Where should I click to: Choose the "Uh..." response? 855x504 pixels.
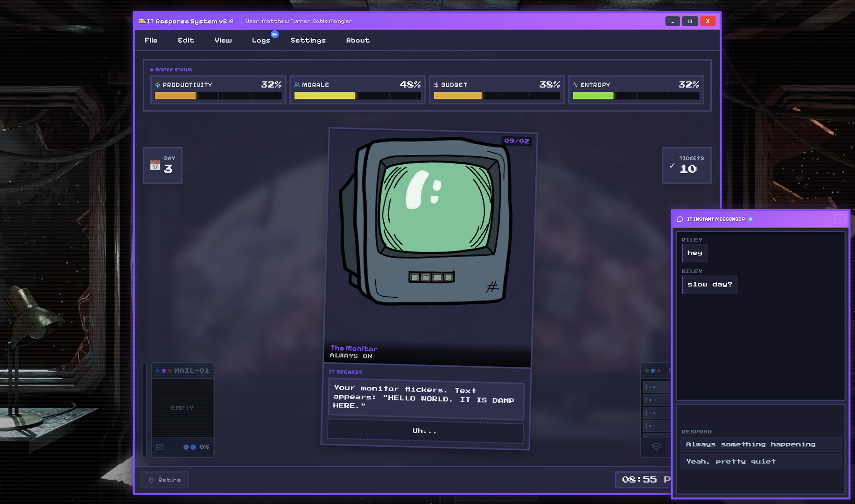pos(425,431)
